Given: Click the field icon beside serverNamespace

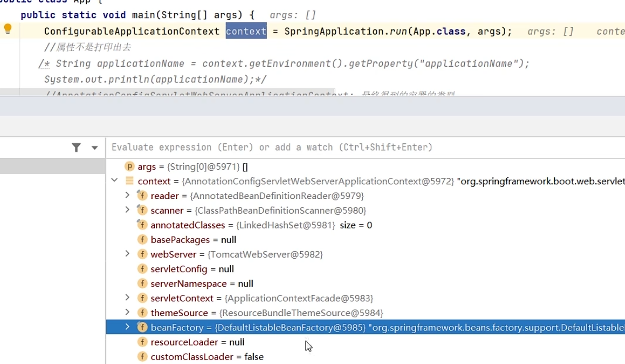Looking at the screenshot, I should coord(142,283).
